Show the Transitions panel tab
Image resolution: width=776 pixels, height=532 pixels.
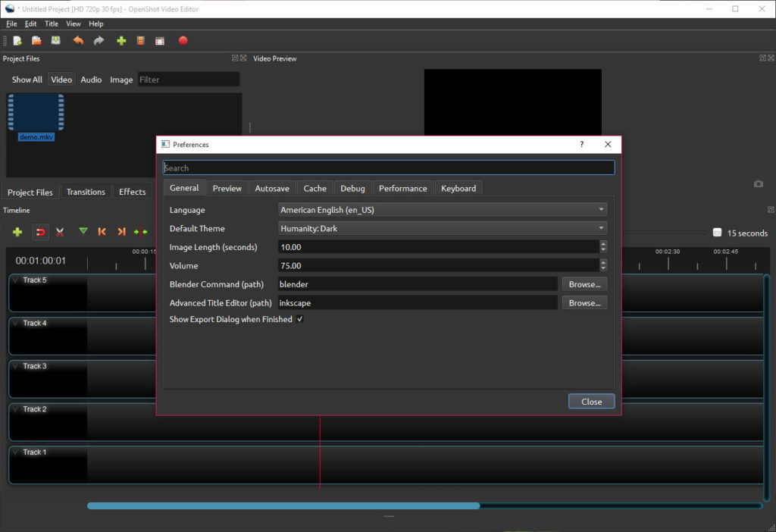point(86,192)
